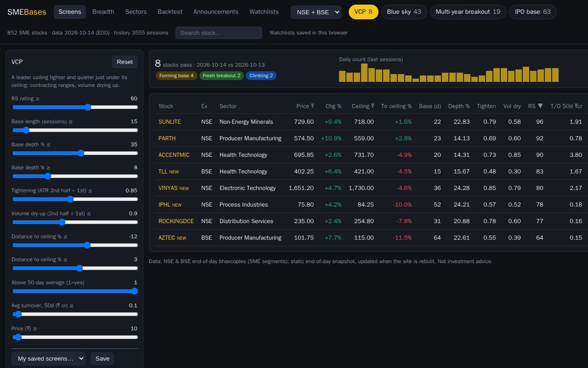Sort by the Sector column header

point(228,106)
